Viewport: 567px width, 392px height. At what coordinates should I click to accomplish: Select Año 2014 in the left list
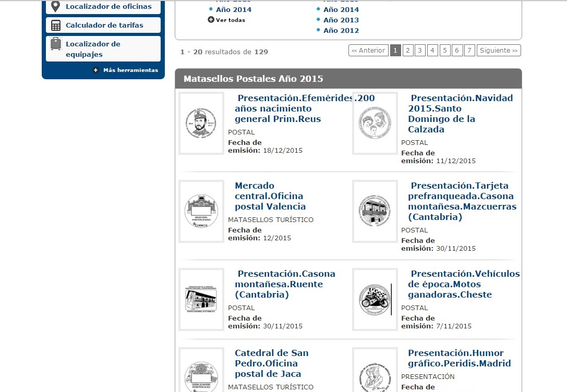coord(234,10)
